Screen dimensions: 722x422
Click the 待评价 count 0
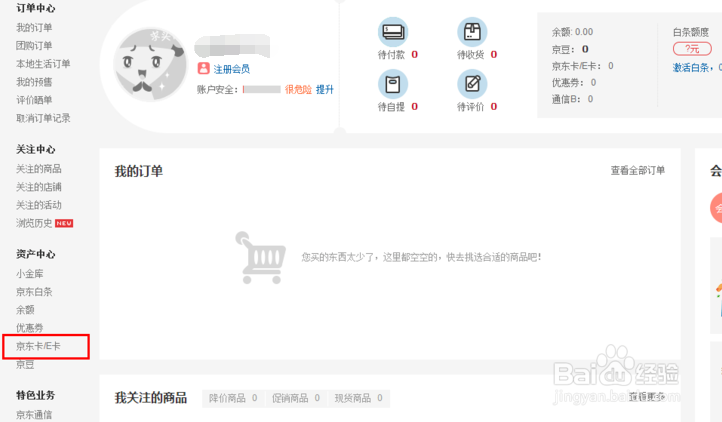click(494, 106)
